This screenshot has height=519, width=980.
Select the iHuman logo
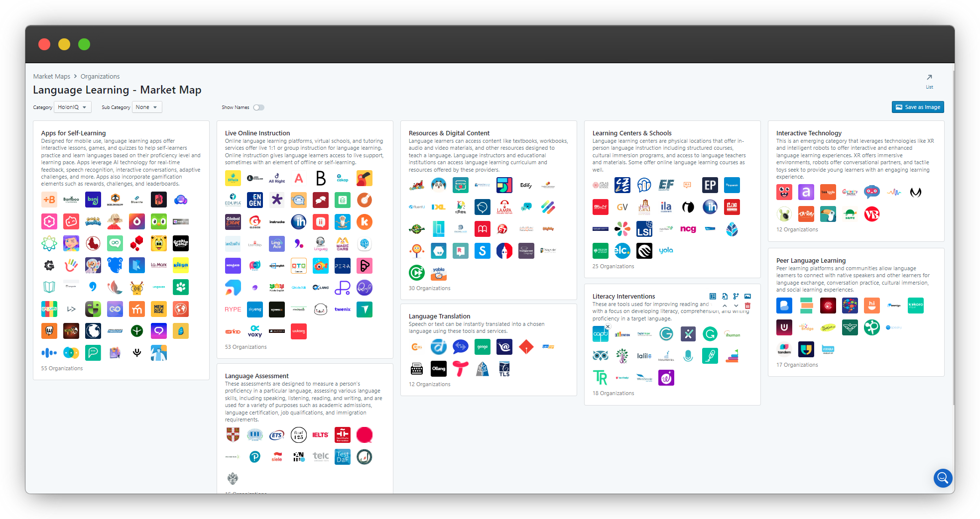[732, 334]
